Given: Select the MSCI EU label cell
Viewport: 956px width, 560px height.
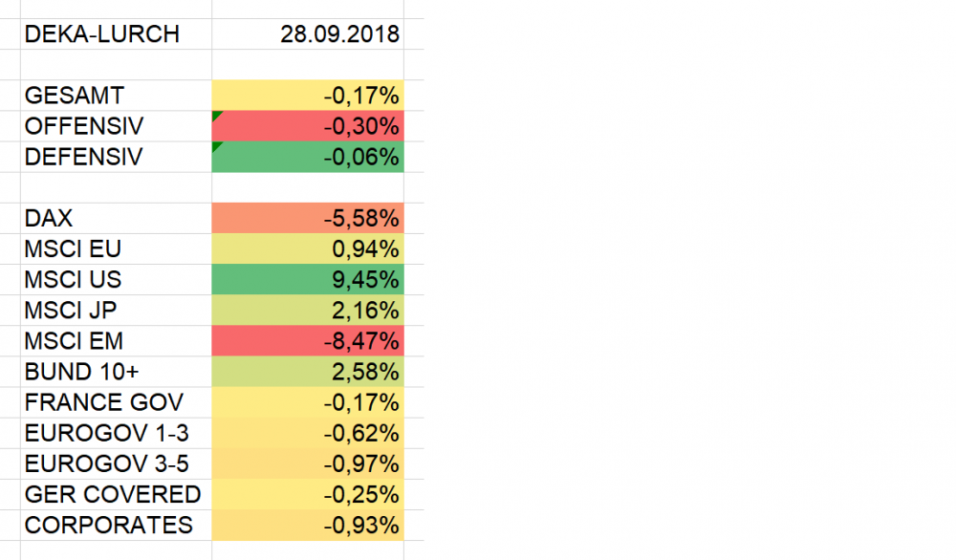Looking at the screenshot, I should click(74, 249).
